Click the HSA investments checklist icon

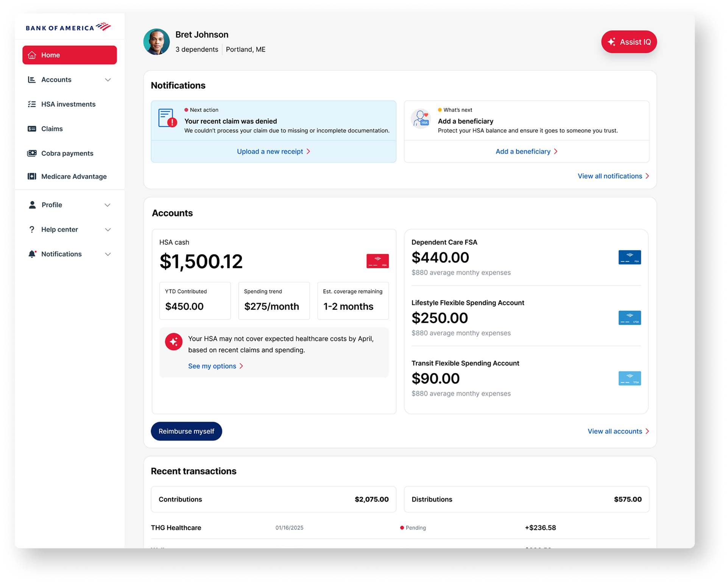click(x=32, y=104)
